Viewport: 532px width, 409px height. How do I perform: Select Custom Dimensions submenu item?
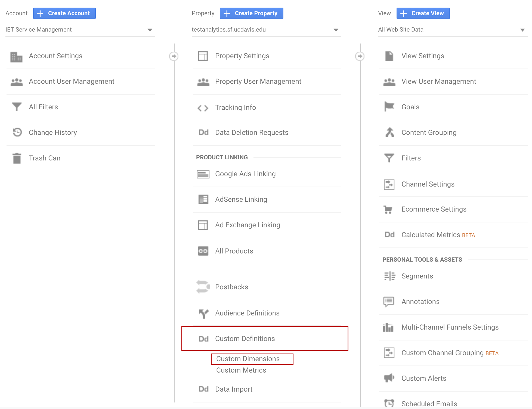[248, 359]
